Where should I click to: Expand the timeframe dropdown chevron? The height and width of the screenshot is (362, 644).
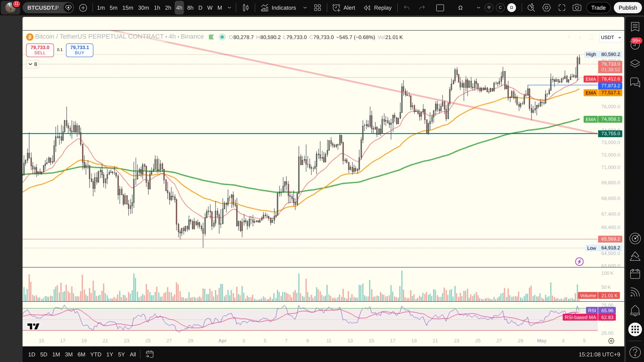coord(229,8)
